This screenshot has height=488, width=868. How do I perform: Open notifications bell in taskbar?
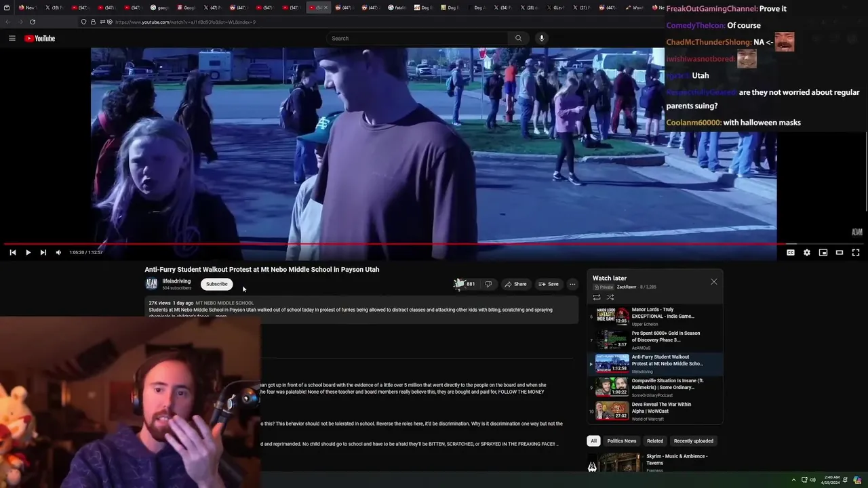tap(847, 480)
